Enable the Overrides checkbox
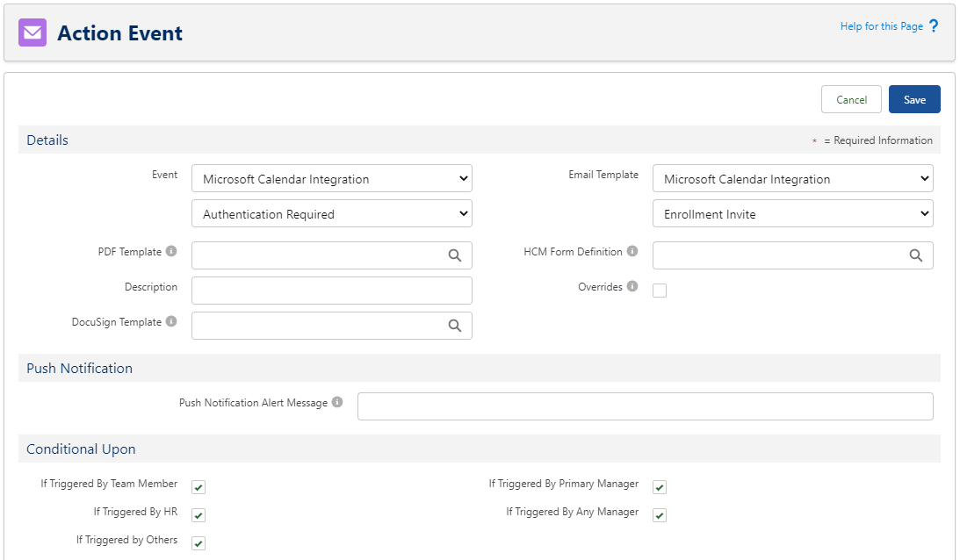This screenshot has width=960, height=560. click(x=660, y=291)
